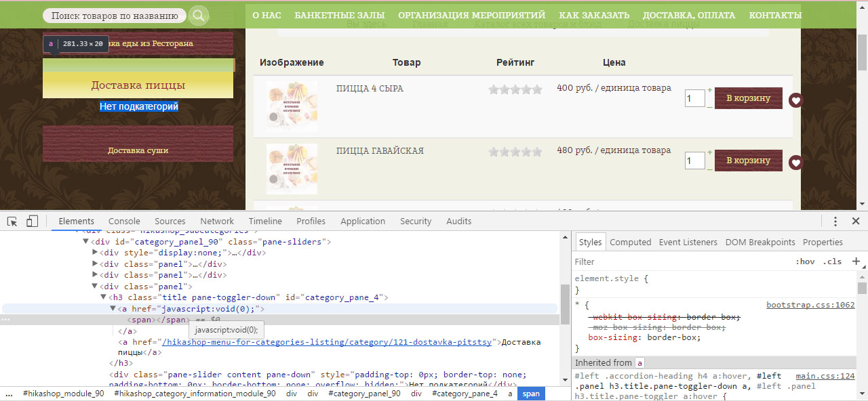The image size is (868, 401).
Task: Select the Styles sidebar tab
Action: pyautogui.click(x=590, y=242)
